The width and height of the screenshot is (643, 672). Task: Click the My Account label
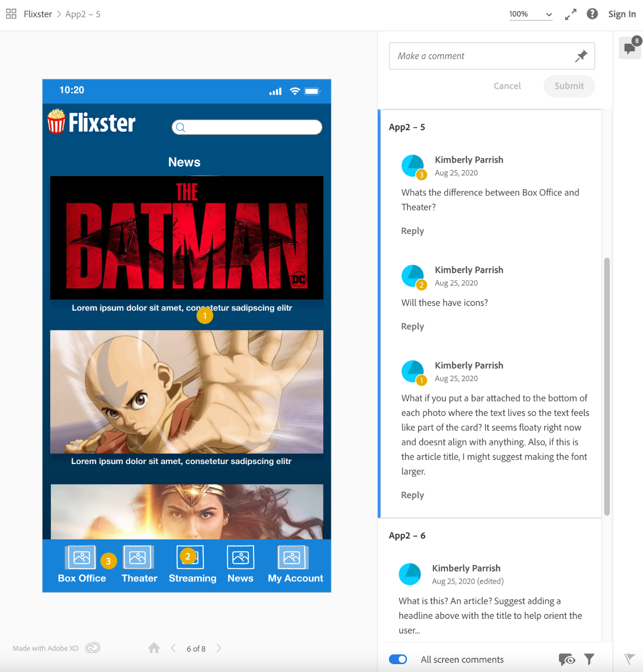click(296, 578)
